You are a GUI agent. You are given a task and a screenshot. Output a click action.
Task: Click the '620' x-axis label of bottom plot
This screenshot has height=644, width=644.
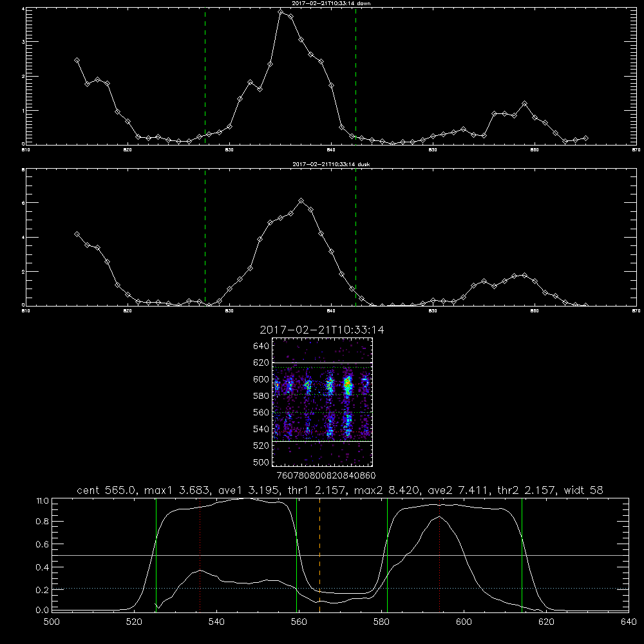547,621
